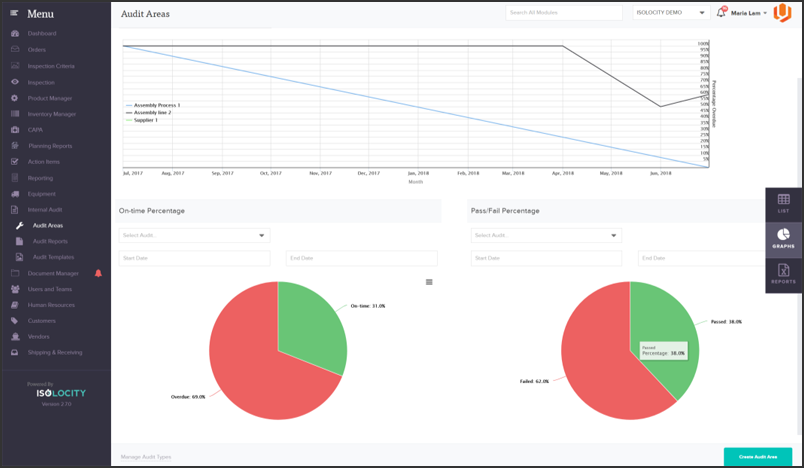804x468 pixels.
Task: Go to Audit Templates menu item
Action: (53, 257)
